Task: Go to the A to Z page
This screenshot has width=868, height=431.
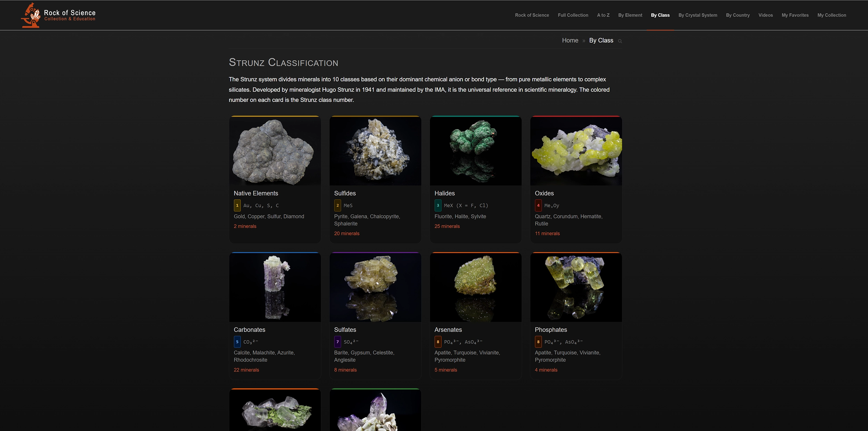Action: coord(603,15)
